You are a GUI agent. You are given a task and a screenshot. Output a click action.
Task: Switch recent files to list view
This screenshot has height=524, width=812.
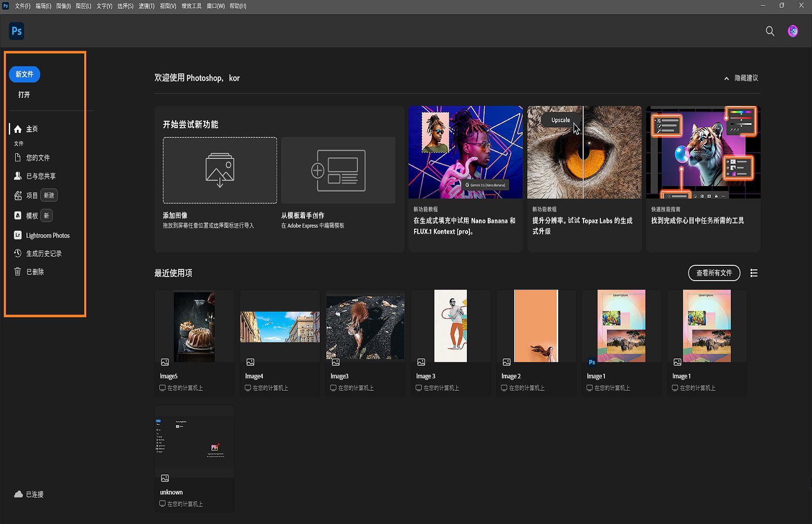754,273
